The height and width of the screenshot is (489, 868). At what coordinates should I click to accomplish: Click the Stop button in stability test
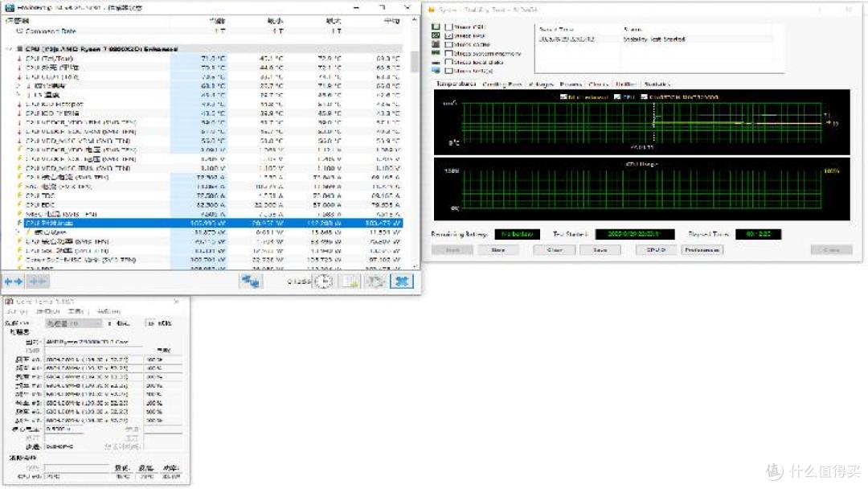(498, 250)
